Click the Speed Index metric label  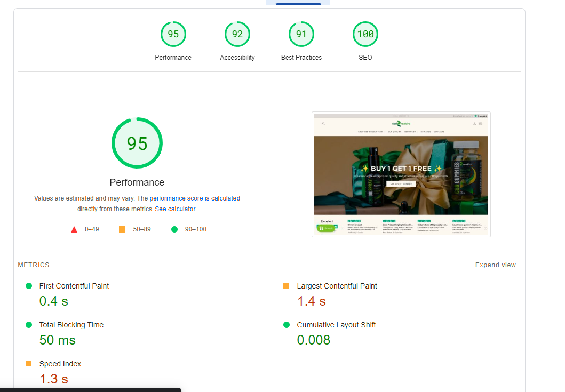point(60,364)
